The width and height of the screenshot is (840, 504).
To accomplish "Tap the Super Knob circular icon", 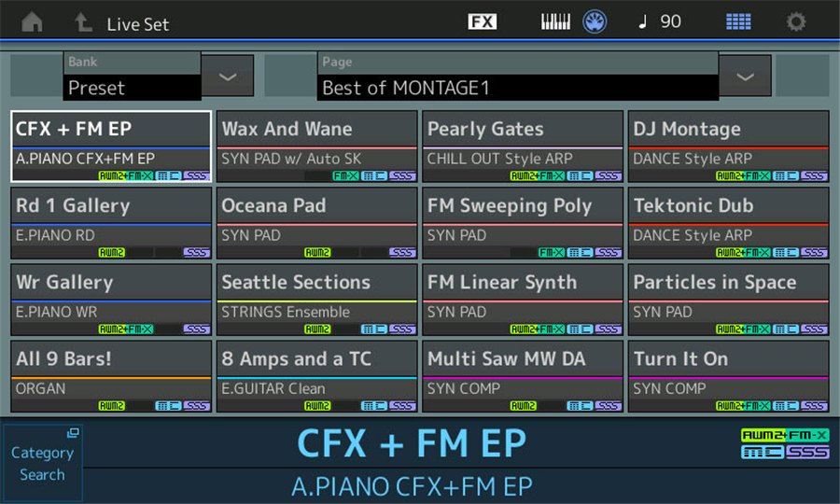I will click(595, 21).
